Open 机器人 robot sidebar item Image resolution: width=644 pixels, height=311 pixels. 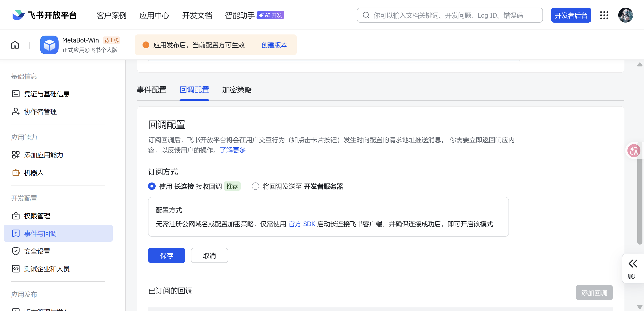pyautogui.click(x=34, y=173)
